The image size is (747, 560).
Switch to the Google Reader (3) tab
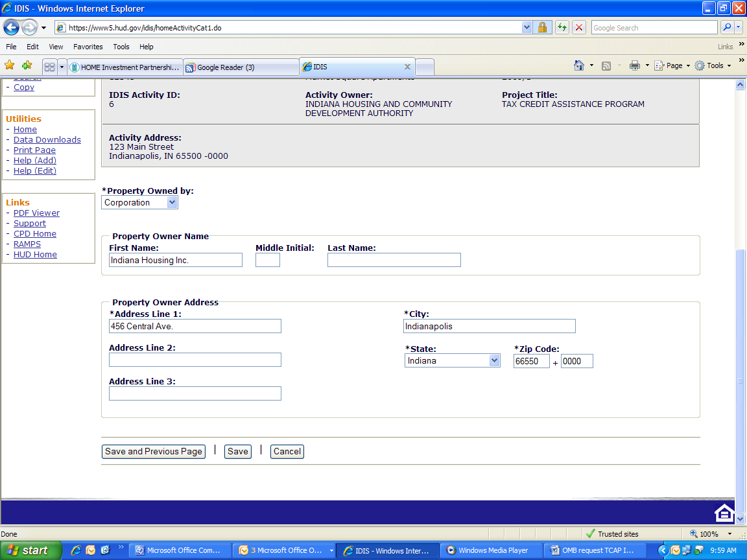pyautogui.click(x=241, y=67)
